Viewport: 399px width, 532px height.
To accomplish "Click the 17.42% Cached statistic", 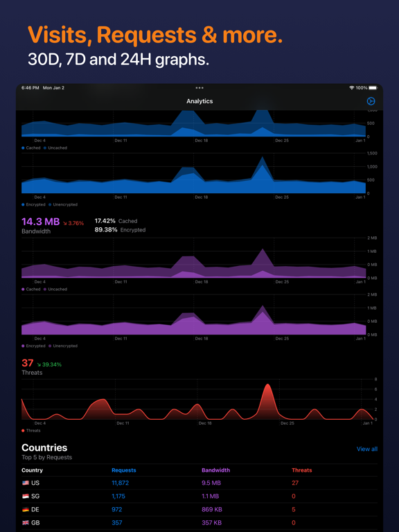I will [x=116, y=221].
